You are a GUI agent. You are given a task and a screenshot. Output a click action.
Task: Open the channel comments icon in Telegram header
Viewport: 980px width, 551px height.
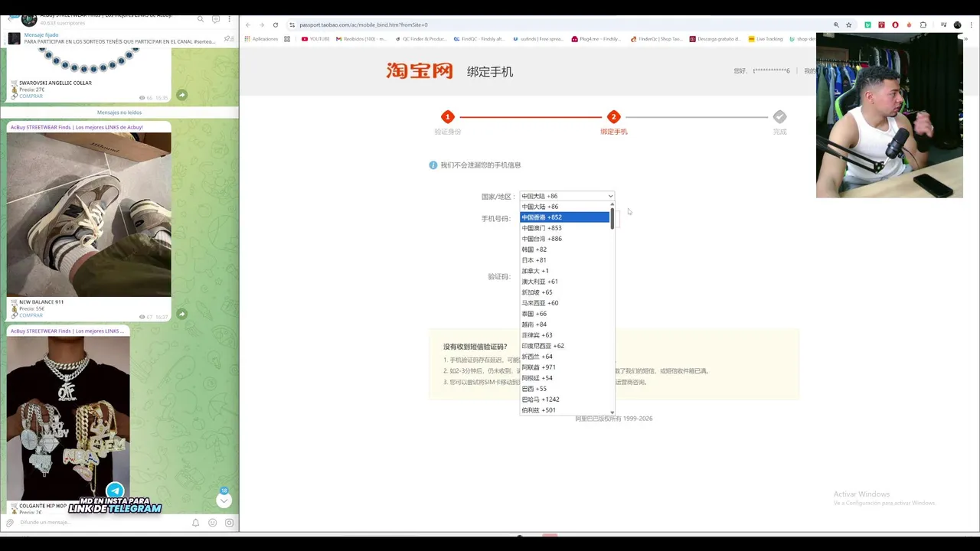pos(216,19)
